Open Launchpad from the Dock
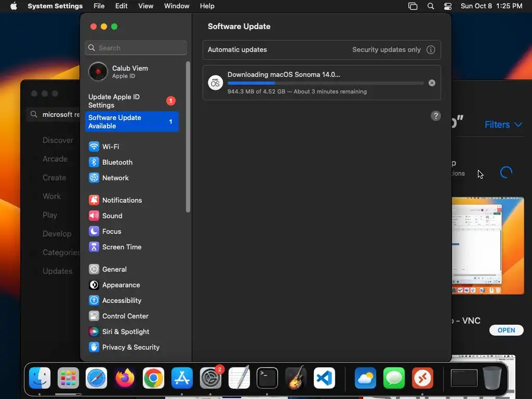 (x=68, y=378)
